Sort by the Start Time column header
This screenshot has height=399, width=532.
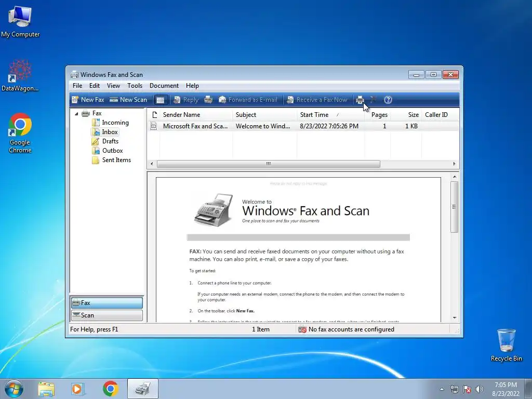pos(331,115)
